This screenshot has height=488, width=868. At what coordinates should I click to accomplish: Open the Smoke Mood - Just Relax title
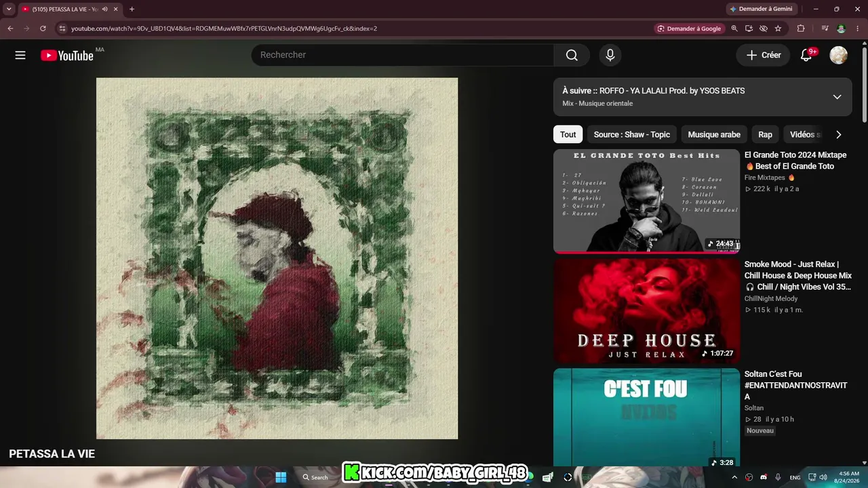798,276
